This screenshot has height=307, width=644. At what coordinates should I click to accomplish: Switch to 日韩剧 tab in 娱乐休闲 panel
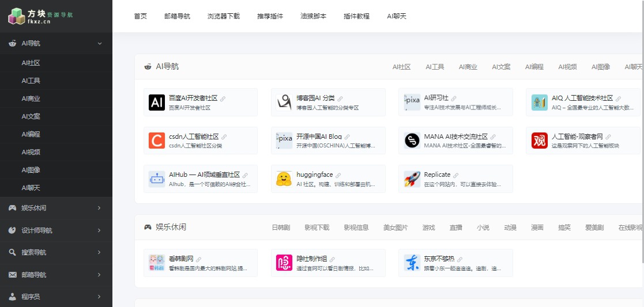point(281,228)
